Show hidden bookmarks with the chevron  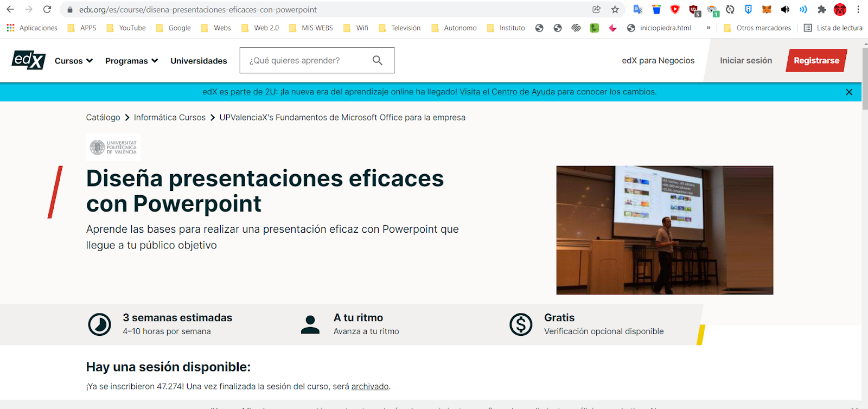coord(708,28)
